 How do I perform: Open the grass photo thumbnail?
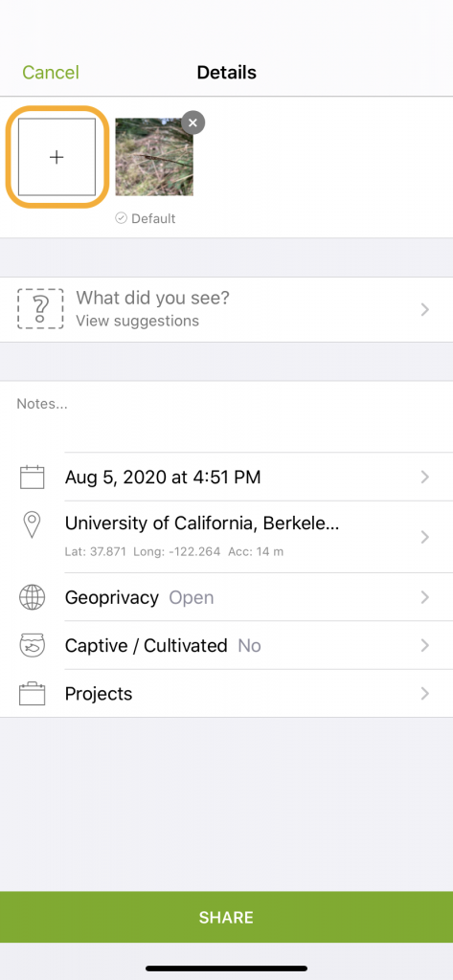(154, 157)
